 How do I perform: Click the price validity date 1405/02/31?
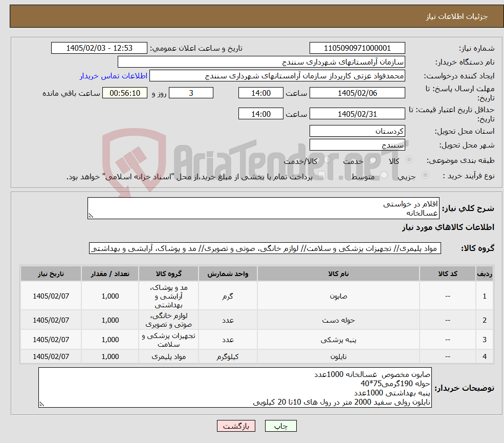click(357, 114)
